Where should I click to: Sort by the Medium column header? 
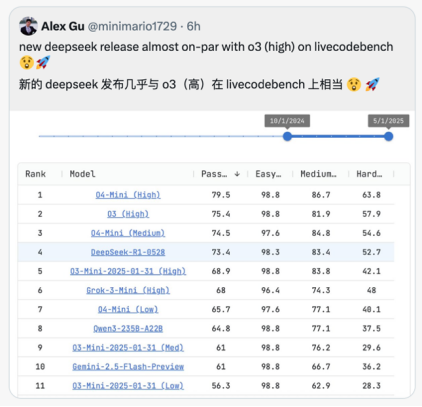[319, 174]
